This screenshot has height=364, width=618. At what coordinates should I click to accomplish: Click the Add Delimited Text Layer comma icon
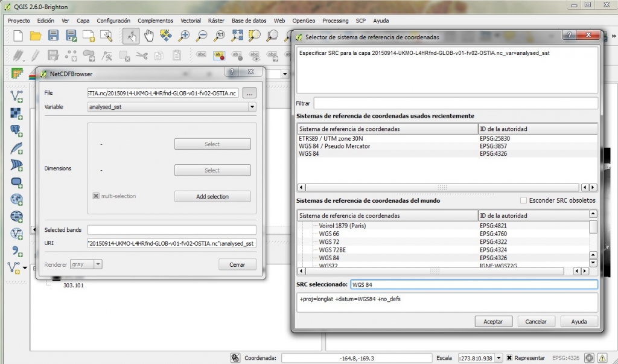click(17, 251)
